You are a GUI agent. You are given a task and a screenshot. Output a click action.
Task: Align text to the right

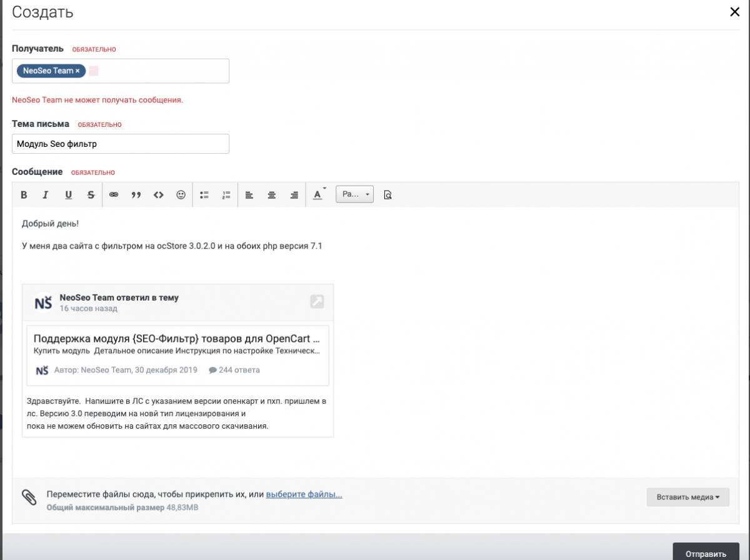tap(294, 194)
